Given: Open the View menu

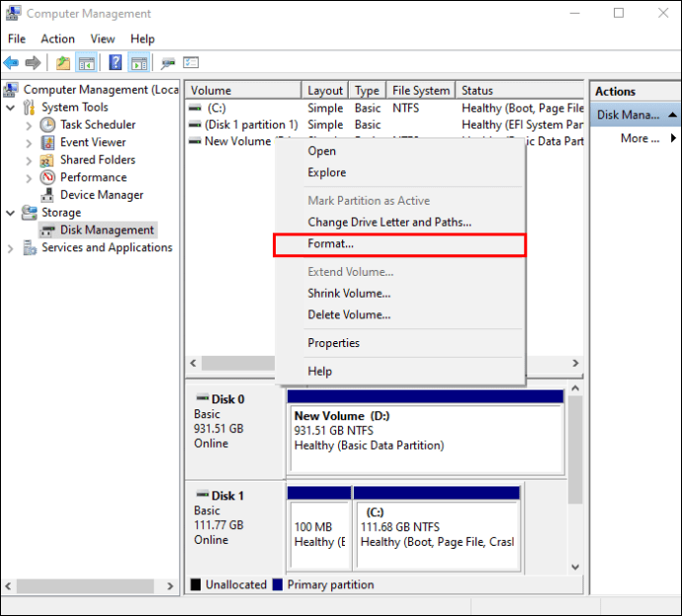Looking at the screenshot, I should (103, 39).
